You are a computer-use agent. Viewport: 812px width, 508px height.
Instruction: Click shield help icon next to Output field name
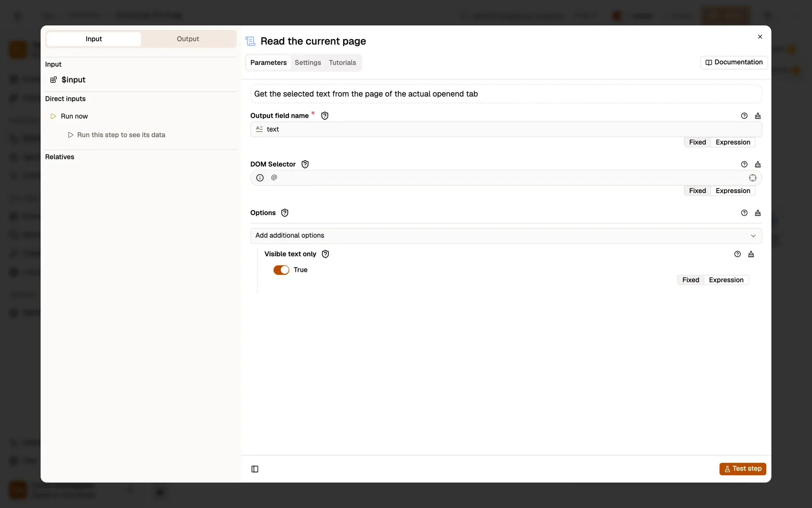325,116
